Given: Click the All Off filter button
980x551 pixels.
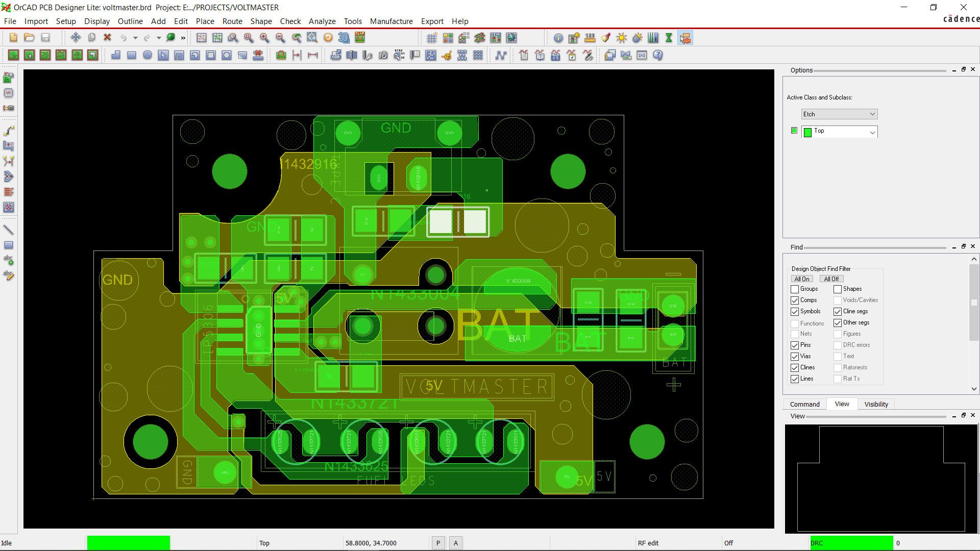Looking at the screenshot, I should pyautogui.click(x=831, y=279).
